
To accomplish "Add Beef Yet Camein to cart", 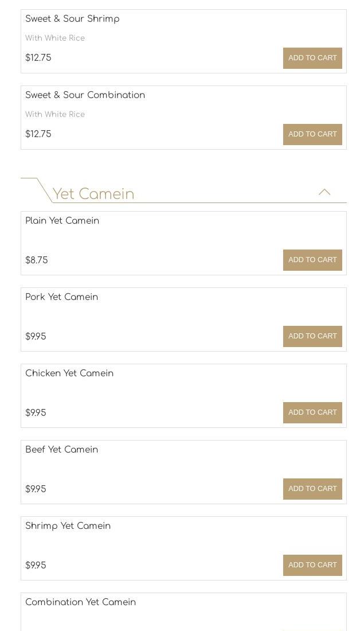I will point(312,489).
